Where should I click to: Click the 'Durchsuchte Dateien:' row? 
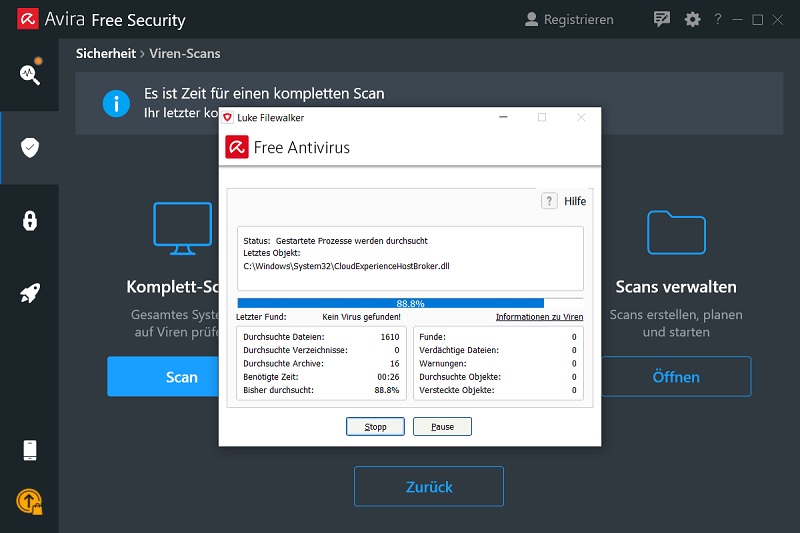(x=321, y=337)
